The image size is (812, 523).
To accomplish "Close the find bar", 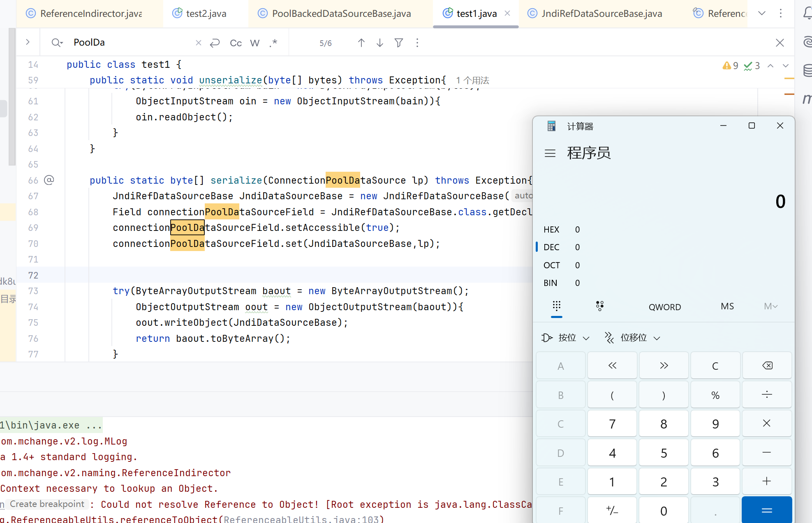I will (780, 43).
